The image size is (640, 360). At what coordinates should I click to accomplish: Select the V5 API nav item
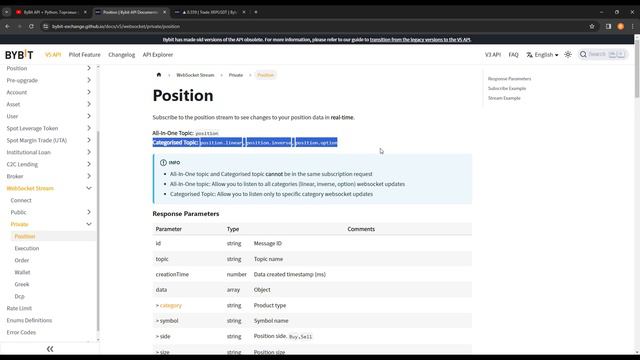53,55
